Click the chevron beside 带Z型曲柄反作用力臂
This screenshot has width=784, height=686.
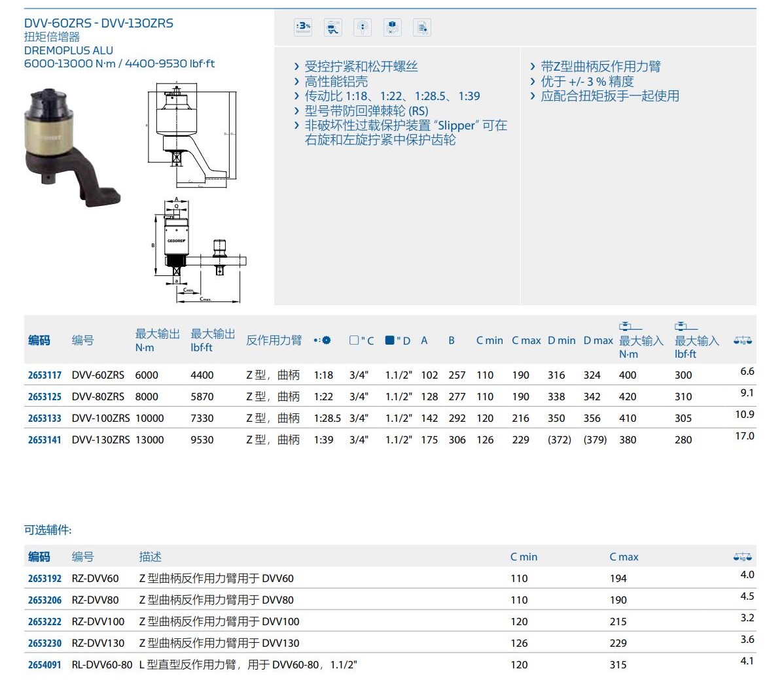(533, 67)
